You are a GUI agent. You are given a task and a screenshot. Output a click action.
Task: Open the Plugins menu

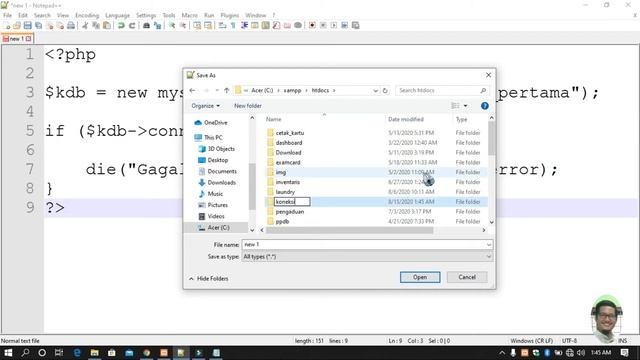tap(230, 15)
